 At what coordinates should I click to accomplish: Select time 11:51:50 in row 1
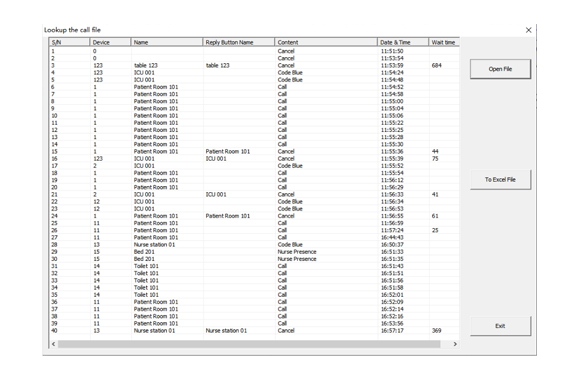[x=392, y=51]
